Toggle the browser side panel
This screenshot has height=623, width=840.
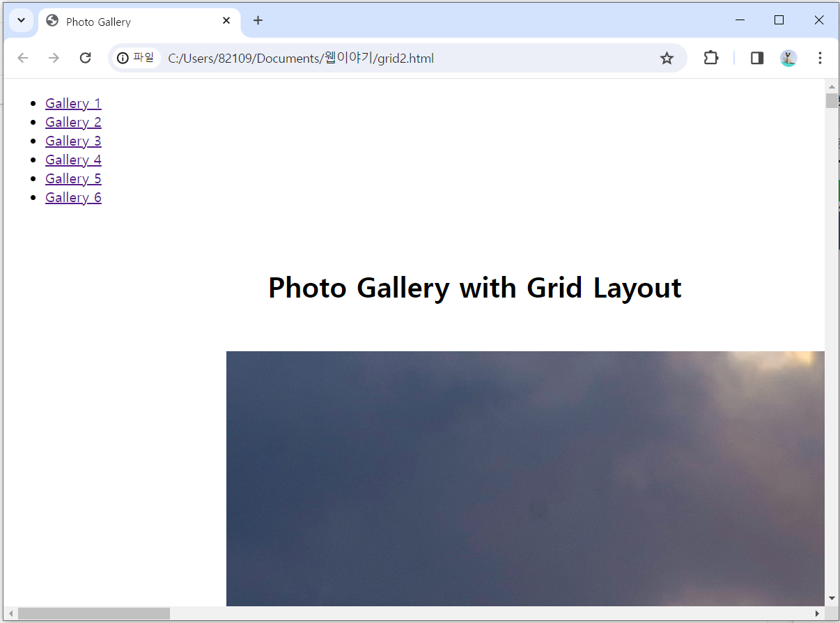tap(757, 58)
